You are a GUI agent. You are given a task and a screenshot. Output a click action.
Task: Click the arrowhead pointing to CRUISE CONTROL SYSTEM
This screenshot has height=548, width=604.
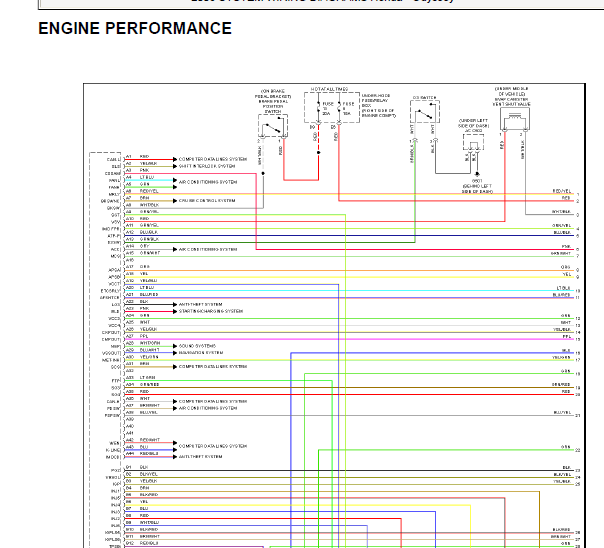click(175, 201)
